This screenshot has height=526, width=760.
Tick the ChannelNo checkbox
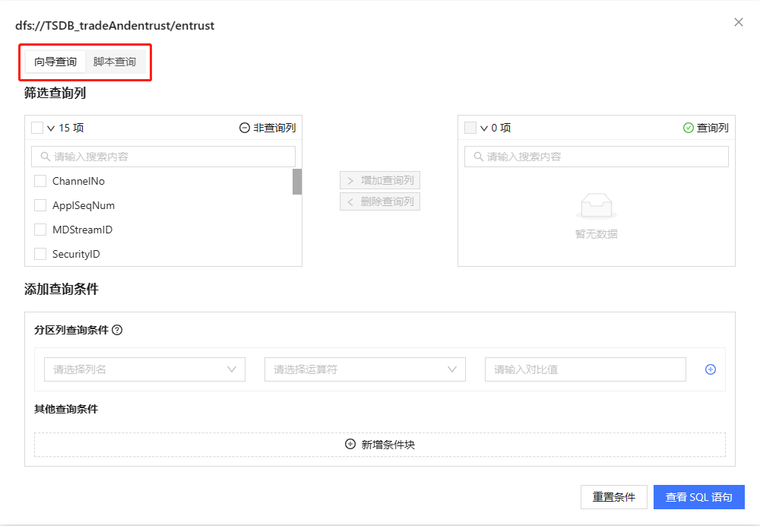click(40, 181)
